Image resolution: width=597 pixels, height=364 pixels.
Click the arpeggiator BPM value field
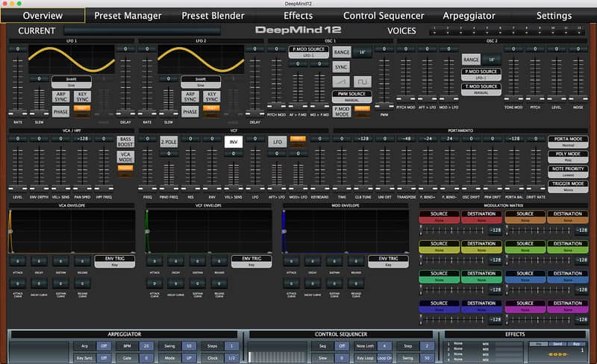146,346
